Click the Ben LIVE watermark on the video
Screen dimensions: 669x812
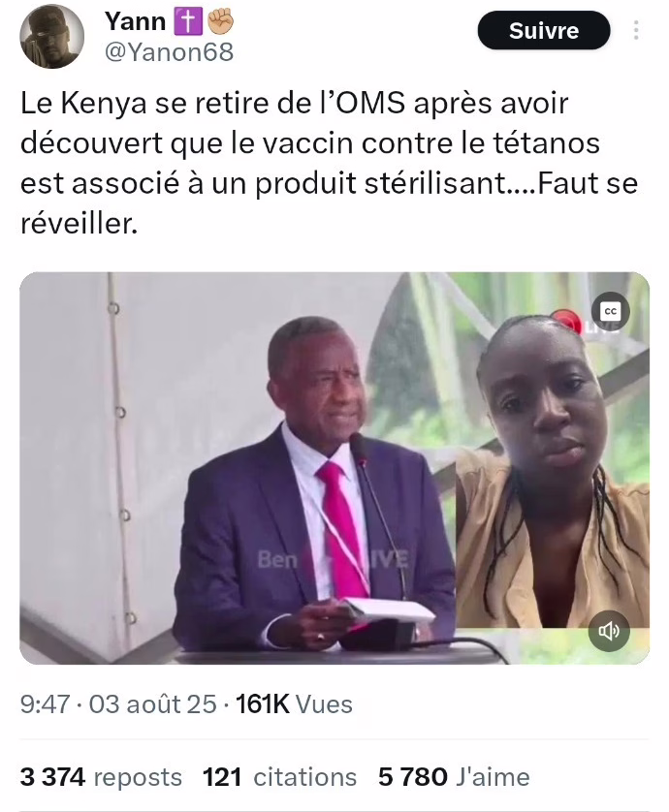click(334, 560)
